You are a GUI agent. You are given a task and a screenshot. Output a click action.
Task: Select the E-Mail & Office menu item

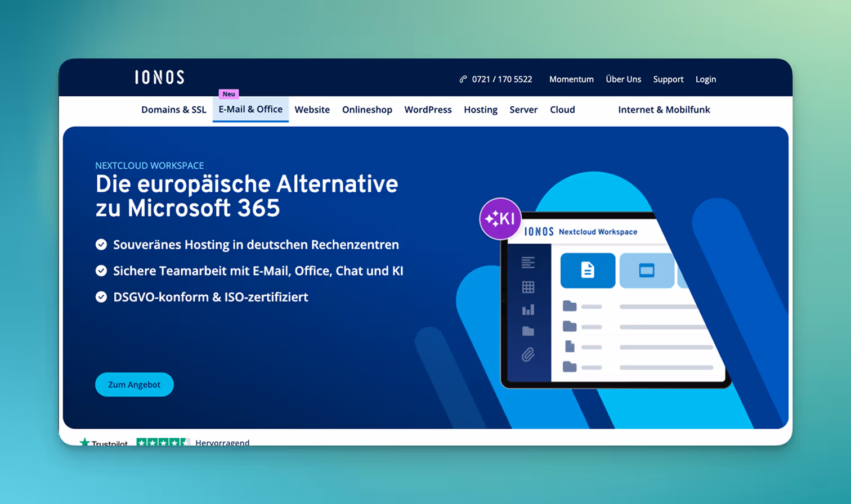(x=250, y=110)
